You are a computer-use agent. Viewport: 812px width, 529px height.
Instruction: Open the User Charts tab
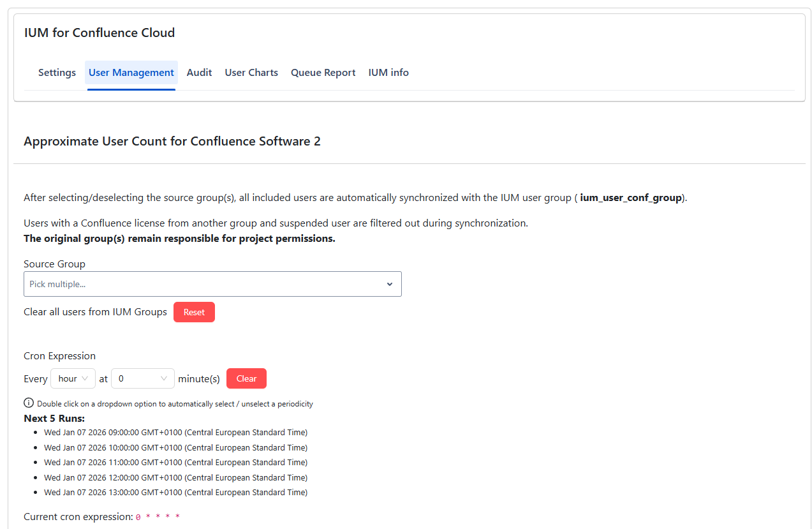[x=251, y=73]
